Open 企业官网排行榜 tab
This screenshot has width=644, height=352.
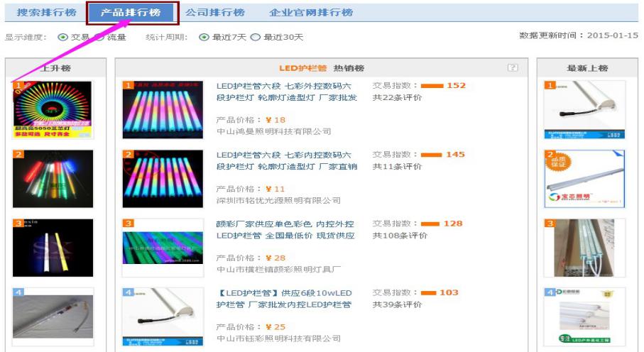point(311,12)
